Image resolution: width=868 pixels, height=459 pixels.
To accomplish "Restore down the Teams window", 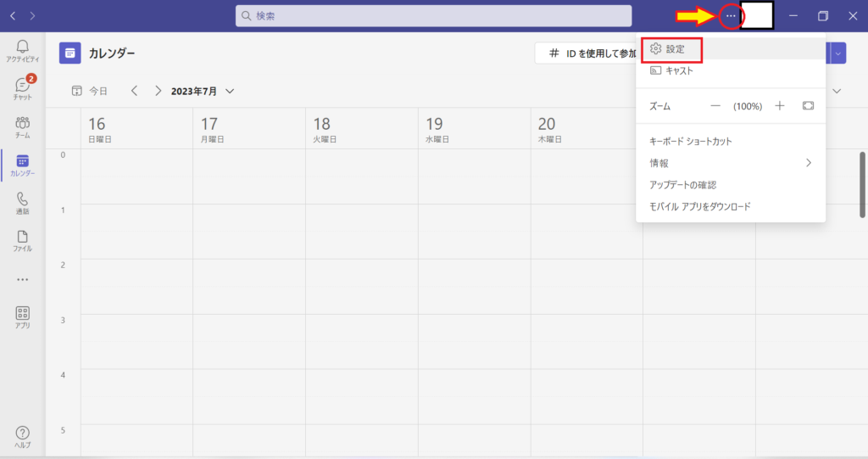I will 823,15.
